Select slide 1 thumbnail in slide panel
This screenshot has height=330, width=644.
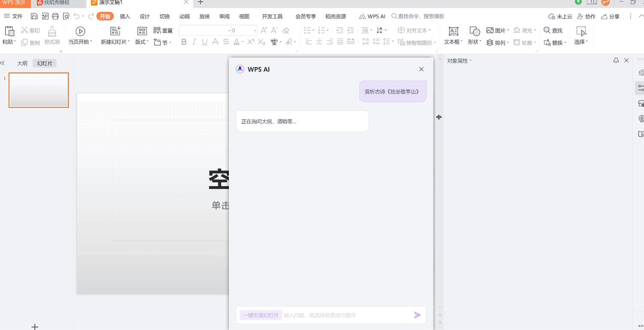click(x=39, y=90)
